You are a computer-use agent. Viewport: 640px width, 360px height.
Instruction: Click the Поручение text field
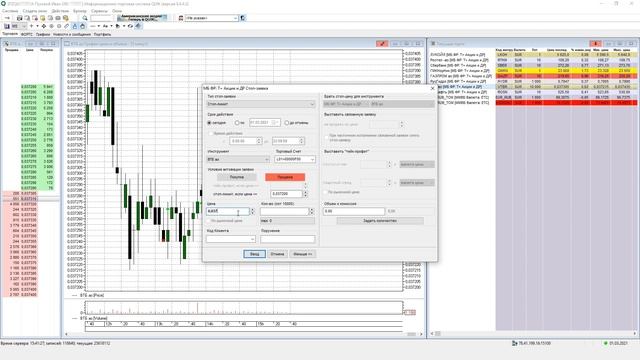point(288,239)
